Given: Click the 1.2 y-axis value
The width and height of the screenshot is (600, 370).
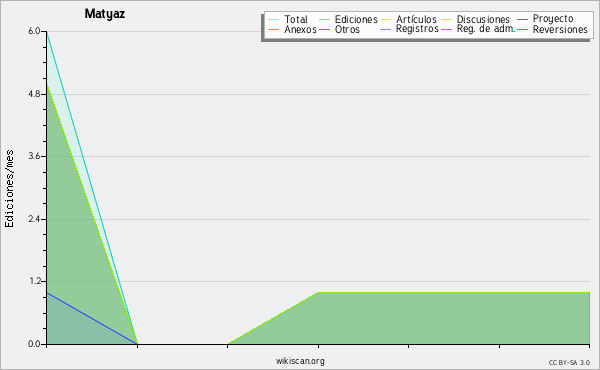Looking at the screenshot, I should click(x=34, y=281).
